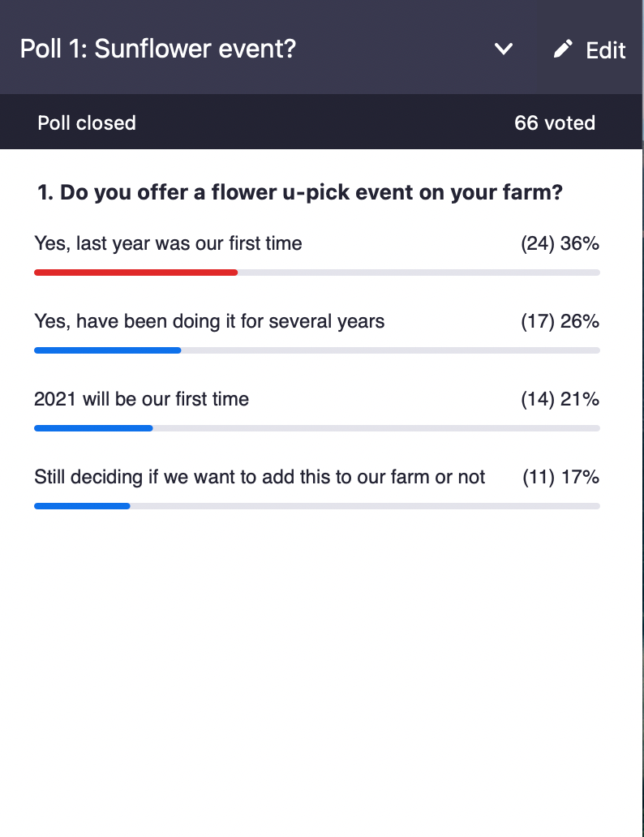
Task: Click the blue 21% result bar
Action: point(93,428)
